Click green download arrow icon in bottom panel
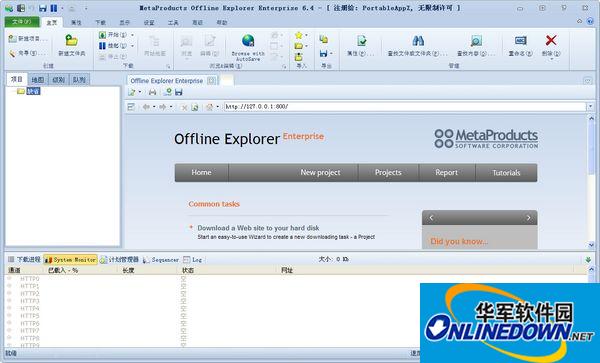 click(589, 260)
